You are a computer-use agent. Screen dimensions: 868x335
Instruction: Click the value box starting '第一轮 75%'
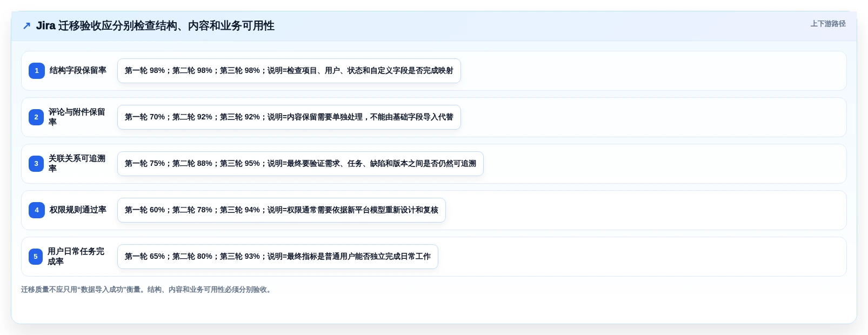301,164
